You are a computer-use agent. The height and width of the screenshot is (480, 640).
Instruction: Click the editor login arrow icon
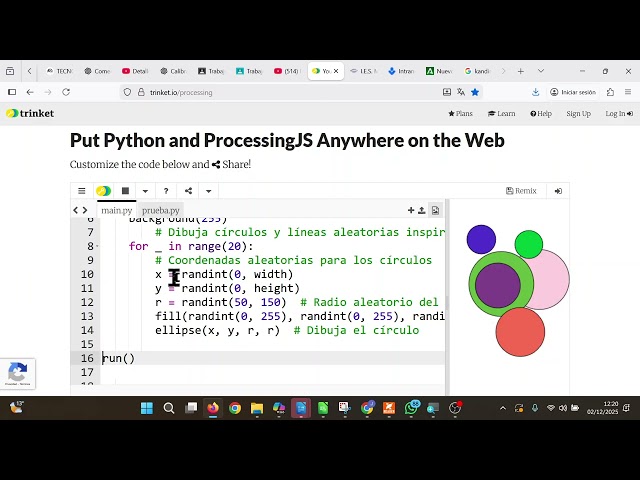[x=558, y=191]
